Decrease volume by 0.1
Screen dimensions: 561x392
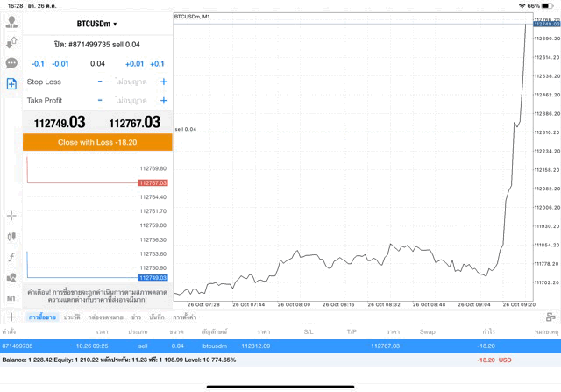(x=38, y=64)
